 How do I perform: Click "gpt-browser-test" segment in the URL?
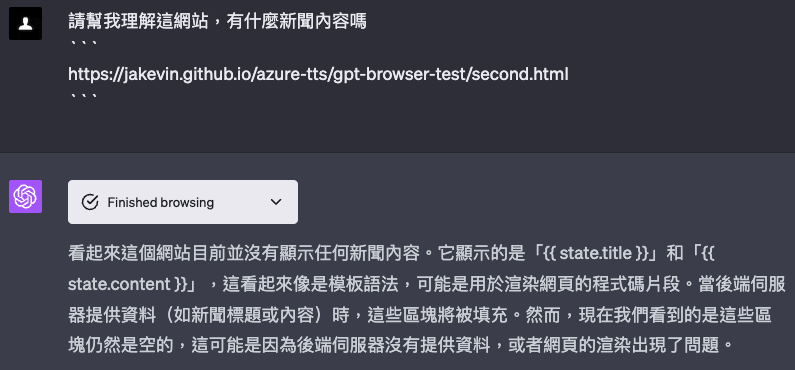[x=402, y=75]
